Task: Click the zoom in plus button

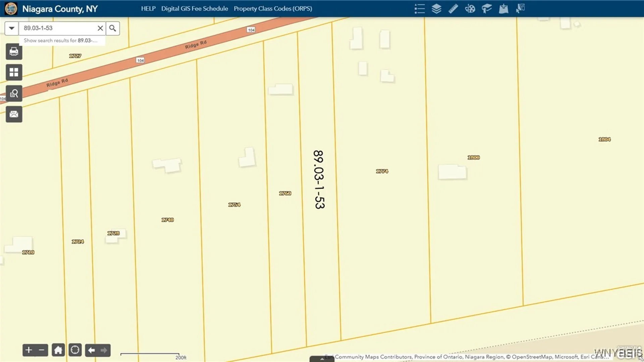Action: (x=29, y=350)
